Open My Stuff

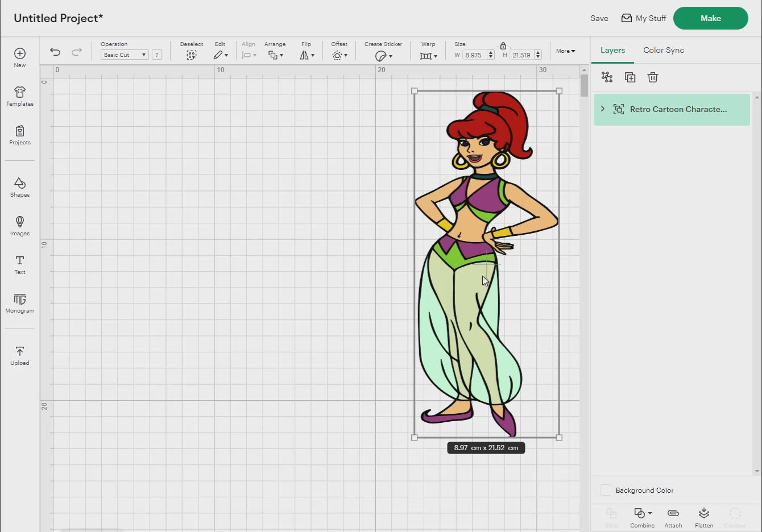pyautogui.click(x=644, y=18)
